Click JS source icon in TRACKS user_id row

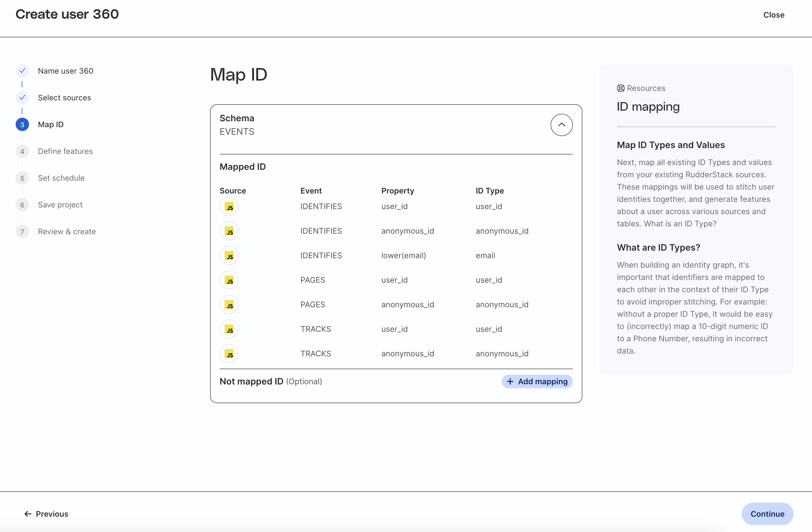coord(229,329)
